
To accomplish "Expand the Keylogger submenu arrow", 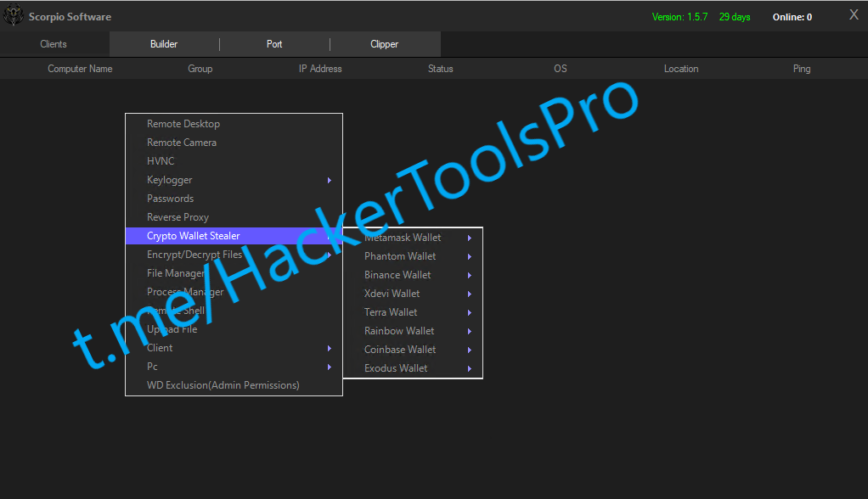I will coord(330,181).
